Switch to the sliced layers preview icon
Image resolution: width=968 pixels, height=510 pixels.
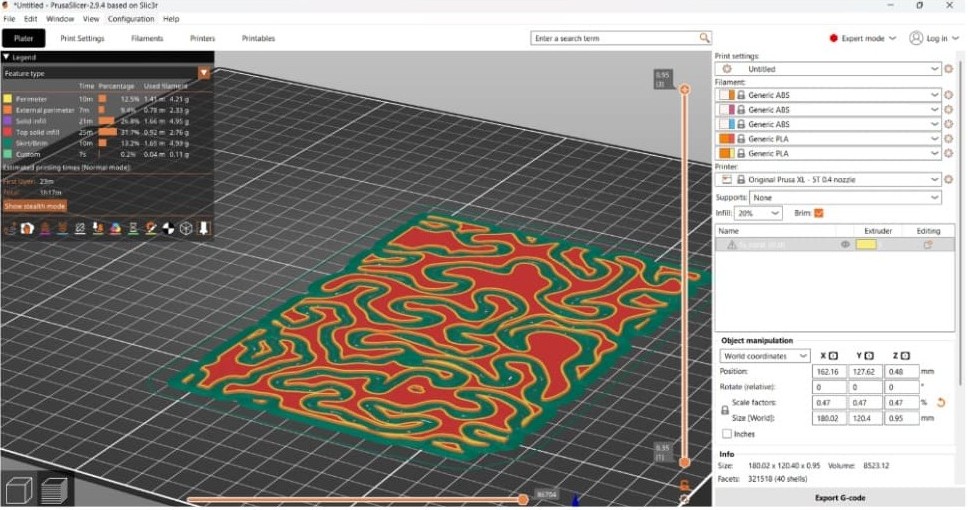[x=55, y=490]
